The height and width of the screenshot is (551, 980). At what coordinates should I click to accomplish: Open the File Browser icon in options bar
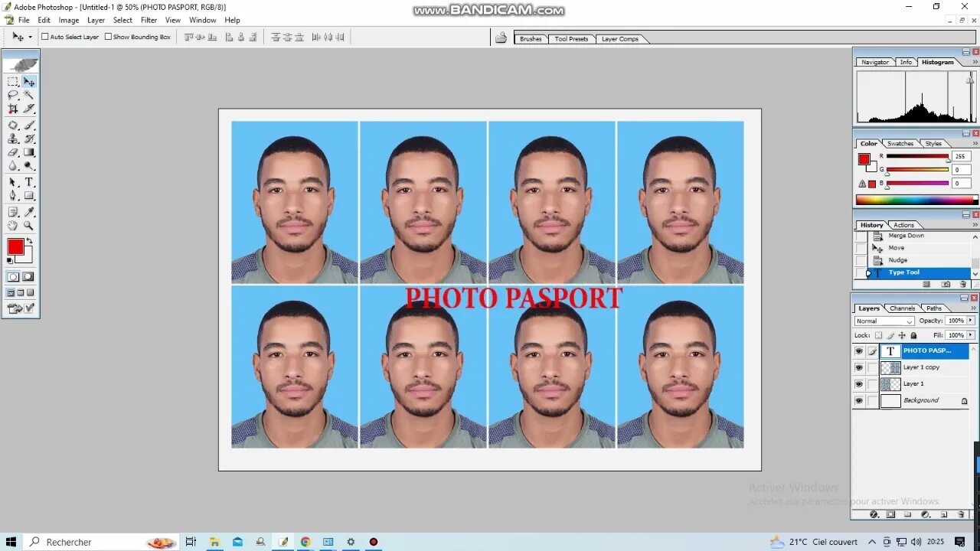[501, 37]
